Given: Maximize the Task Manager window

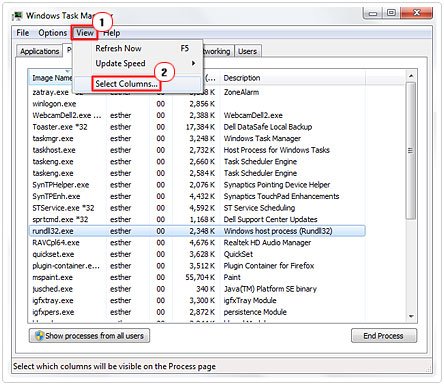Looking at the screenshot, I should [x=391, y=13].
